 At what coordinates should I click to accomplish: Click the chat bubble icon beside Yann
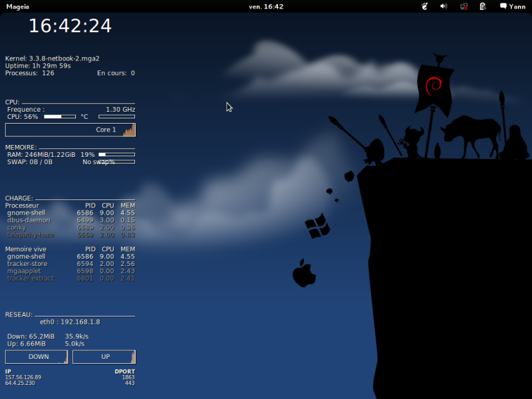[503, 6]
